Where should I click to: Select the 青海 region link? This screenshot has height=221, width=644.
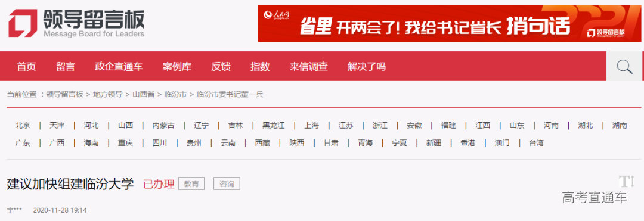(365, 143)
